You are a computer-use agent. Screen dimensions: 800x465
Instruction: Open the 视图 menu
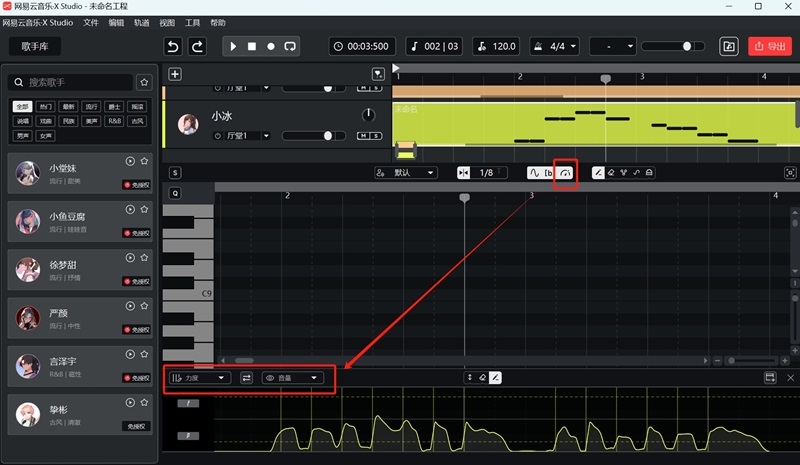coord(167,22)
